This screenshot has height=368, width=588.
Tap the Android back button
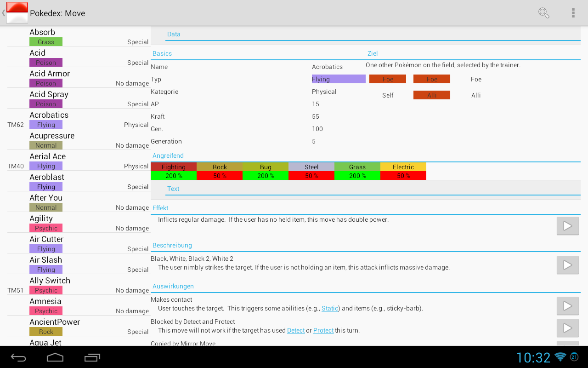coord(18,357)
